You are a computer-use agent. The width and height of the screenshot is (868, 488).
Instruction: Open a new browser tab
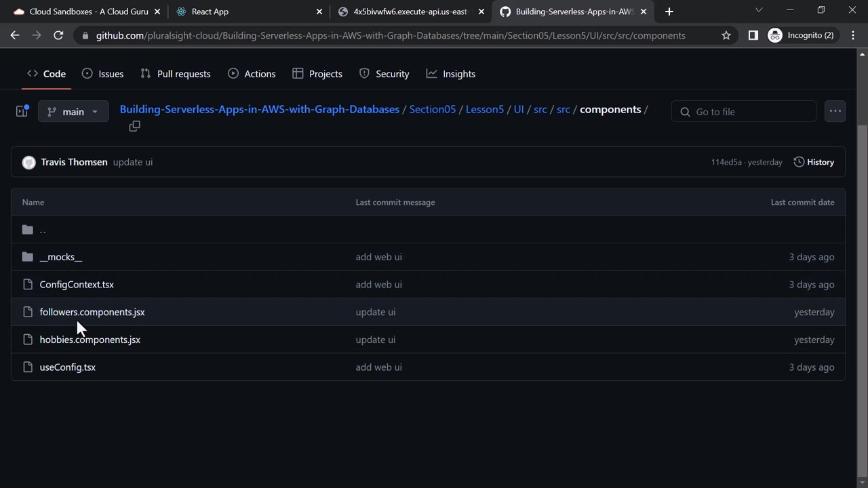click(669, 11)
